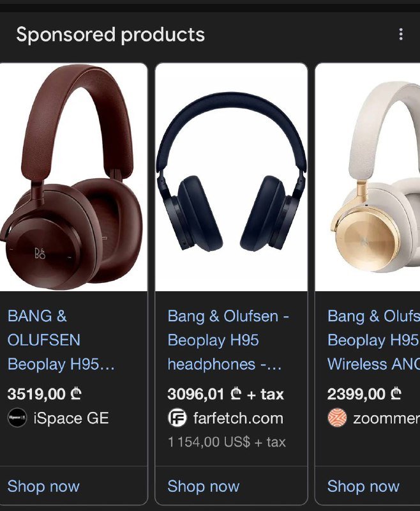Click the farfetch.com store logo
Screen dimensions: 420x511
(x=177, y=418)
